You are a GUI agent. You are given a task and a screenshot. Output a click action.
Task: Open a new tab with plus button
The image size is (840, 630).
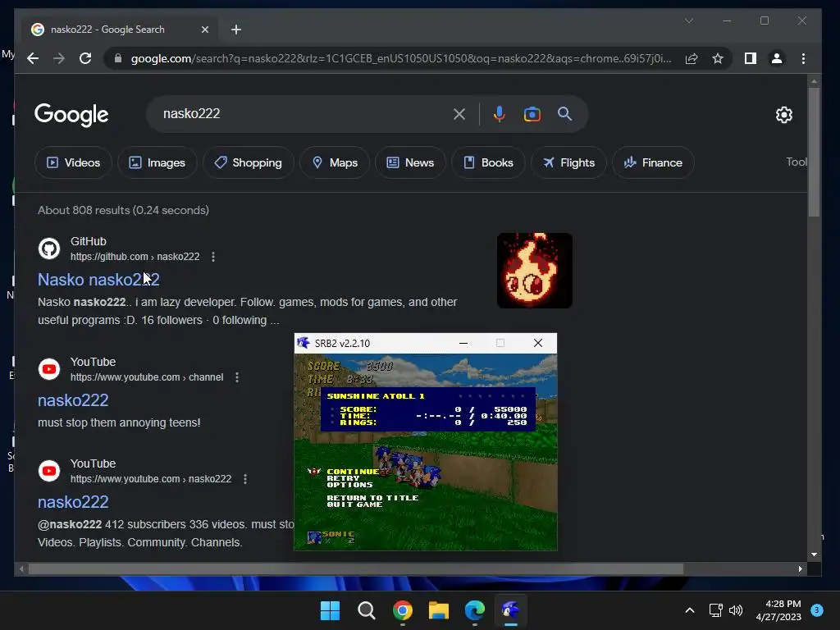coord(236,30)
